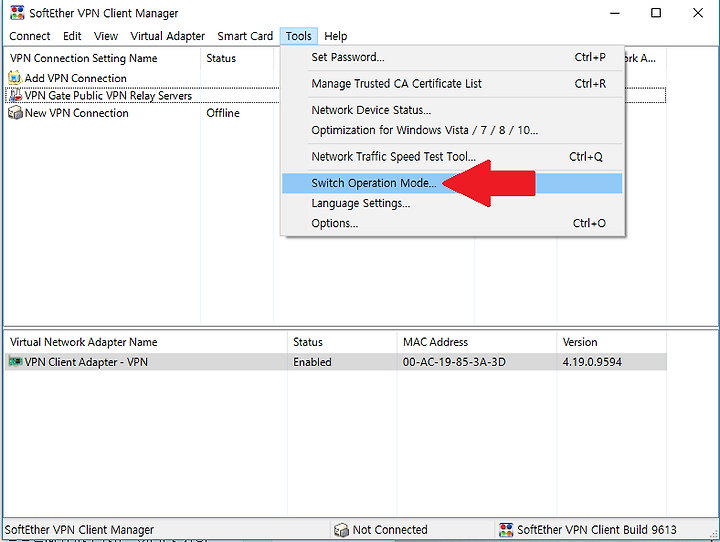Click the SoftEther build icon in status bar
This screenshot has width=720, height=542.
pyautogui.click(x=506, y=530)
